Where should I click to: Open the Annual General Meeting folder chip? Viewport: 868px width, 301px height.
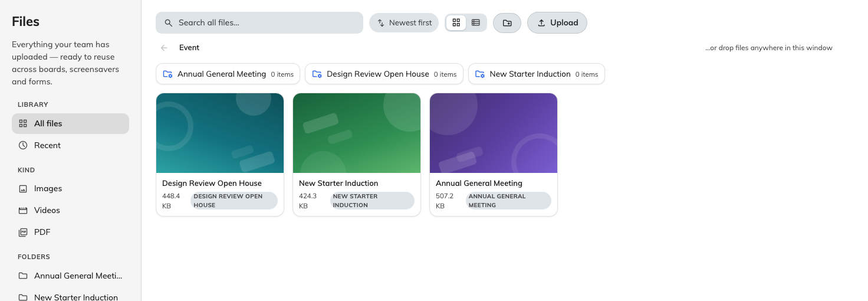(228, 74)
